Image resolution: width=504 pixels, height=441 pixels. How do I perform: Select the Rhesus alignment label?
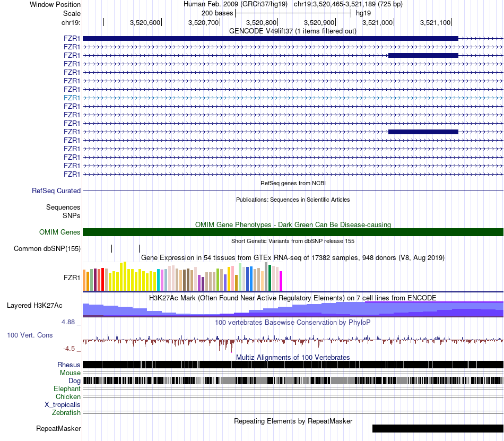[69, 365]
